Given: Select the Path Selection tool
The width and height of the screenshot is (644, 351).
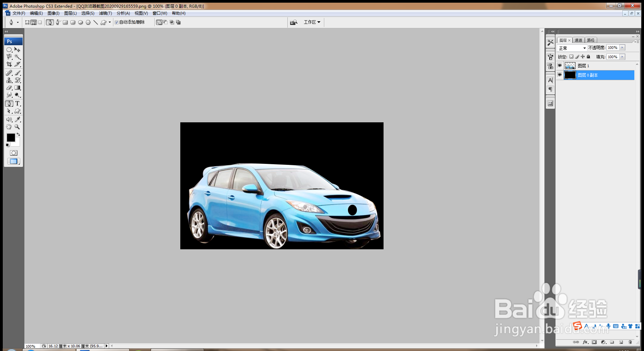Looking at the screenshot, I should tap(9, 111).
